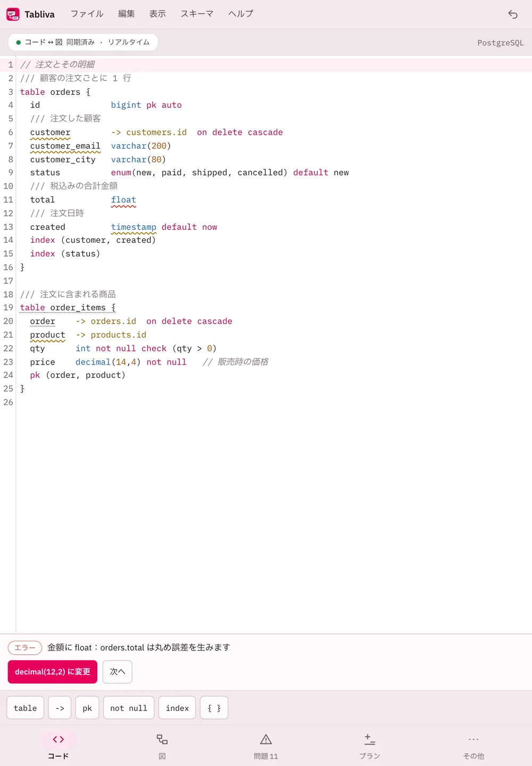This screenshot has width=532, height=766.
Task: Switch to the 図 diagram tab
Action: (162, 746)
